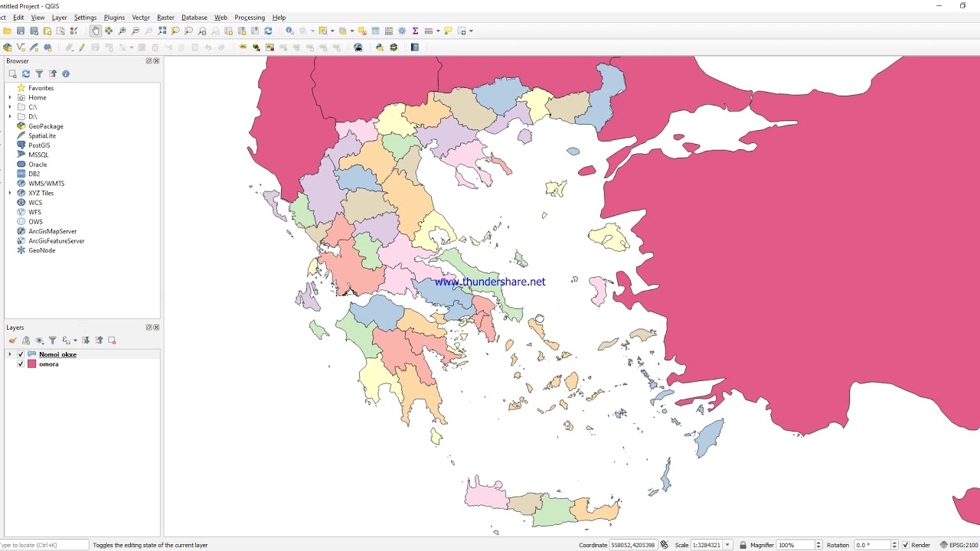Viewport: 980px width, 551px height.
Task: Click the Processing Toolbox gear icon
Action: tap(402, 31)
